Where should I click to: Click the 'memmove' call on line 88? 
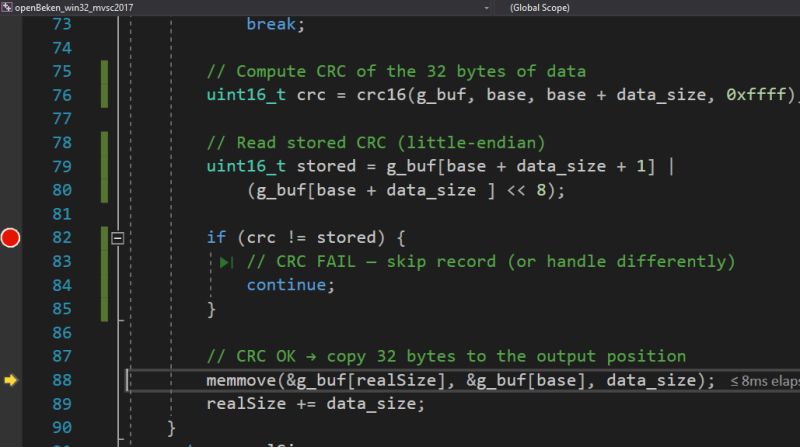[x=241, y=380]
